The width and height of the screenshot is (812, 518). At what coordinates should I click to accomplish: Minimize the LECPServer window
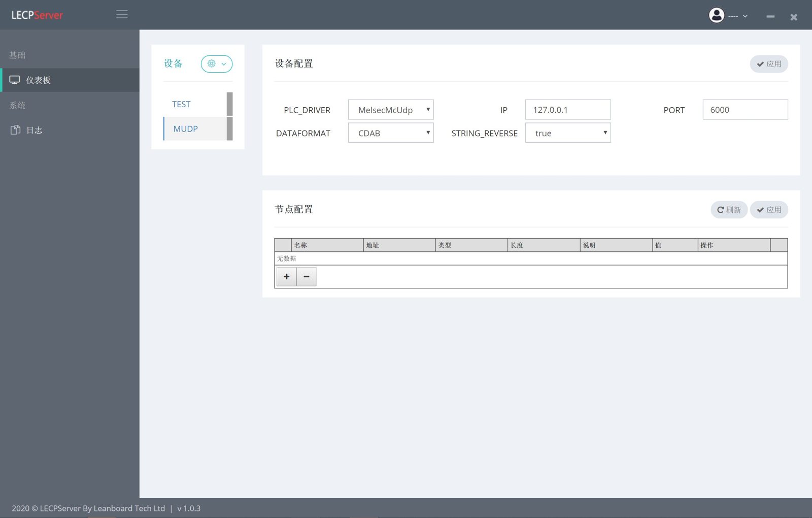click(770, 17)
